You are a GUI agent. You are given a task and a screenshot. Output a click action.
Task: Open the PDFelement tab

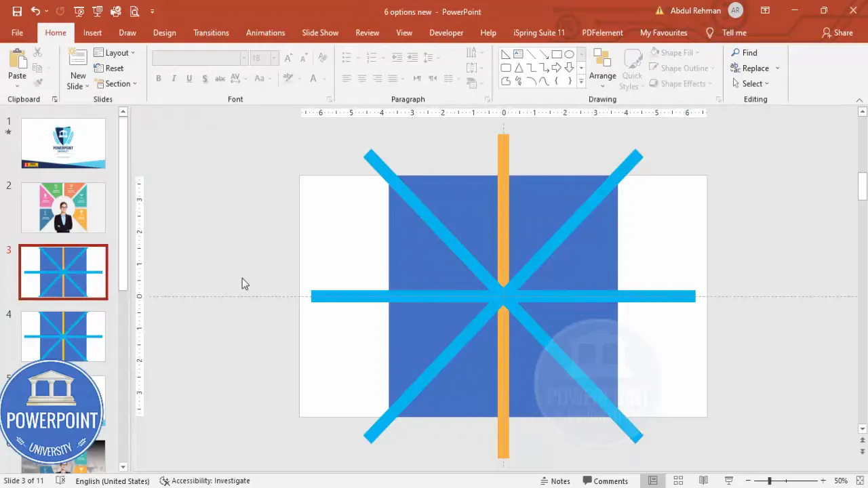point(602,33)
